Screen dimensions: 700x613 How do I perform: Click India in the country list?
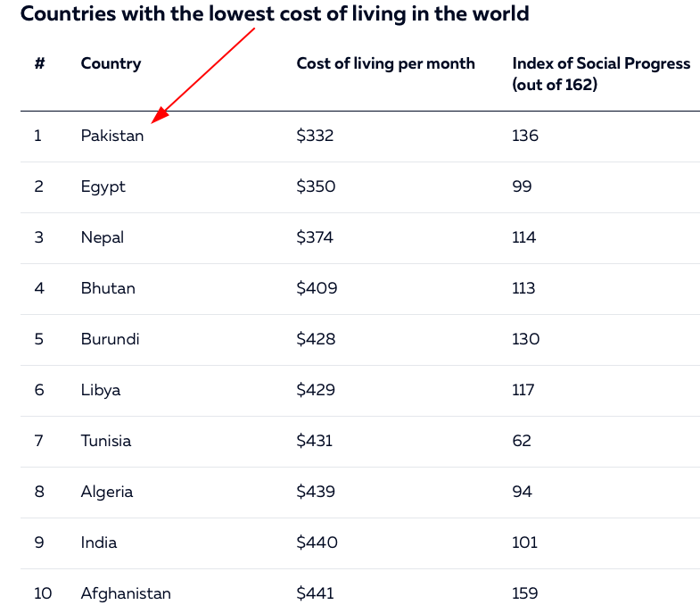(98, 543)
